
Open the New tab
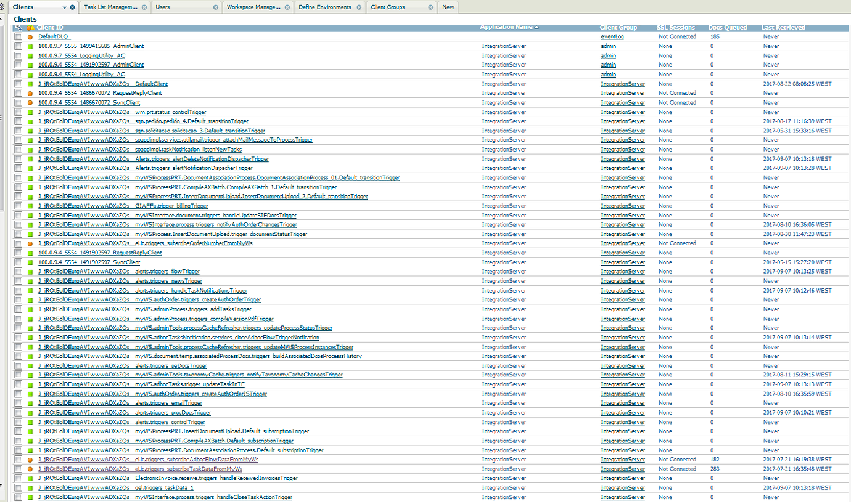point(448,7)
